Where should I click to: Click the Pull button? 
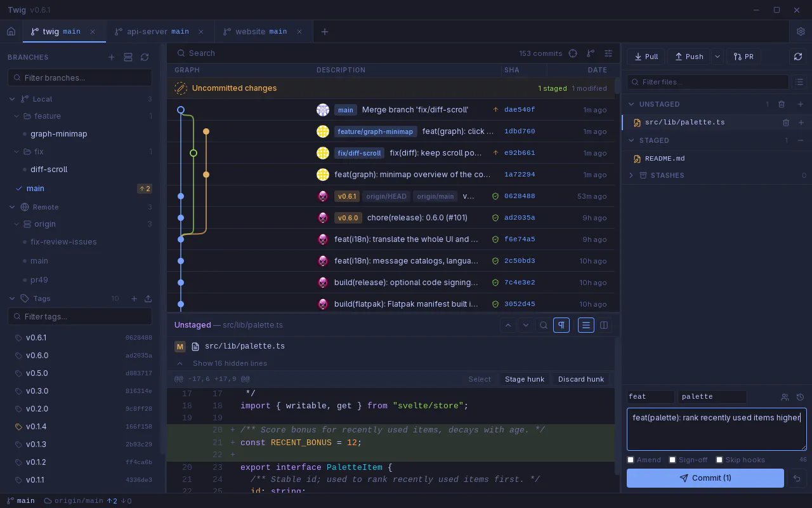click(646, 57)
